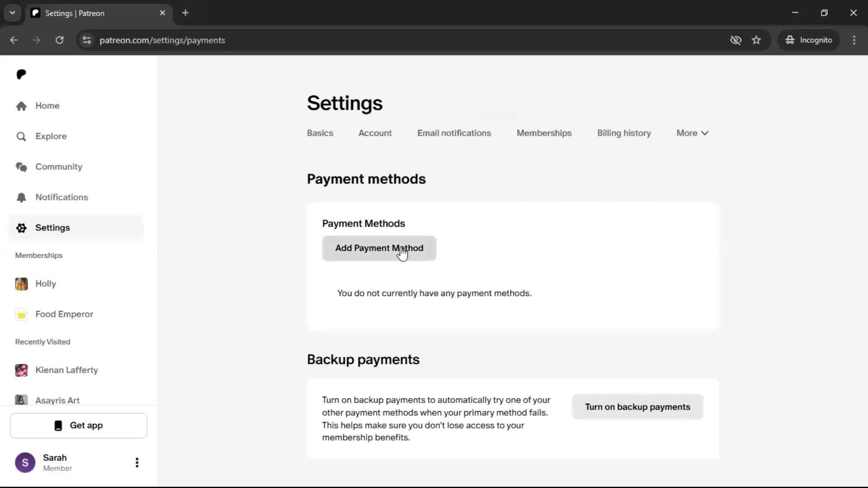Click Turn on backup payments button
Image resolution: width=868 pixels, height=488 pixels.
tap(637, 407)
